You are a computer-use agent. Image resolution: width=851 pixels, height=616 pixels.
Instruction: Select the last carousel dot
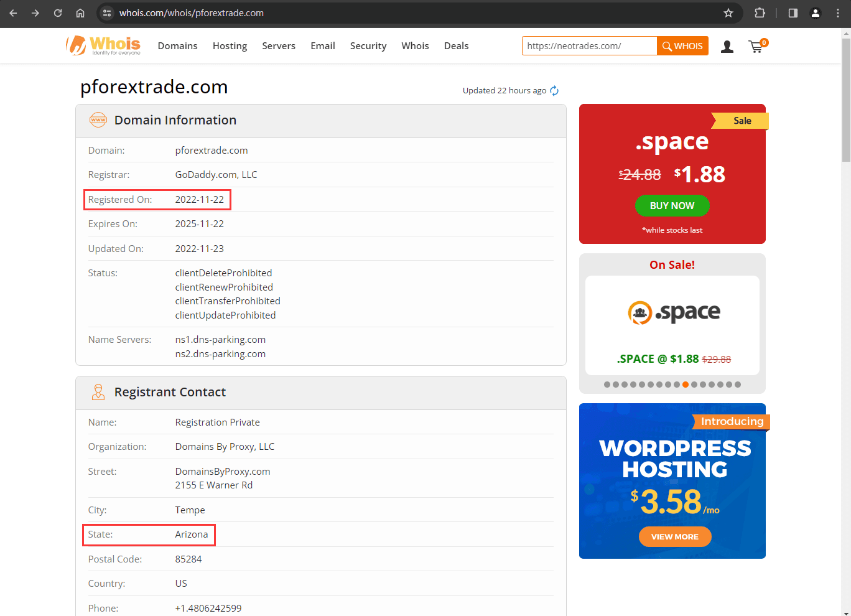(x=738, y=385)
